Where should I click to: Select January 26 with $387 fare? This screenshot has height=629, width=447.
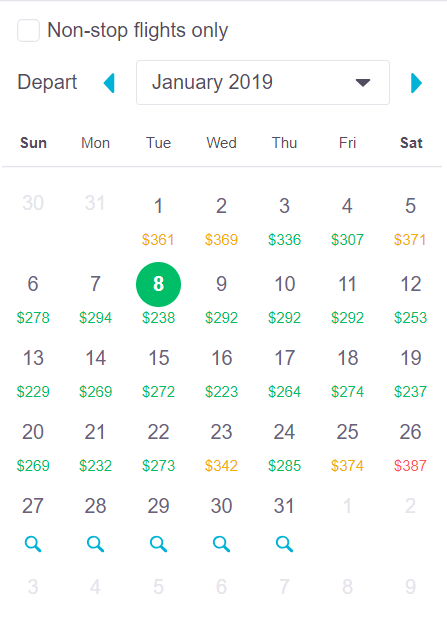[410, 447]
